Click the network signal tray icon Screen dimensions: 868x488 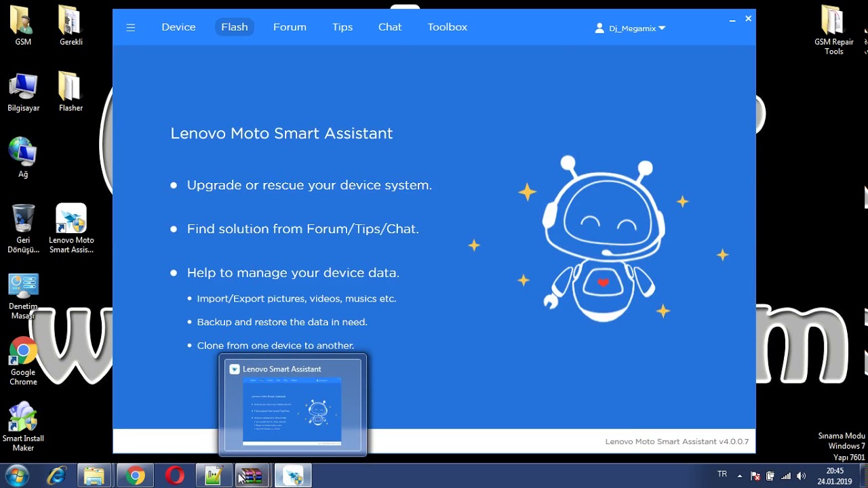point(787,476)
